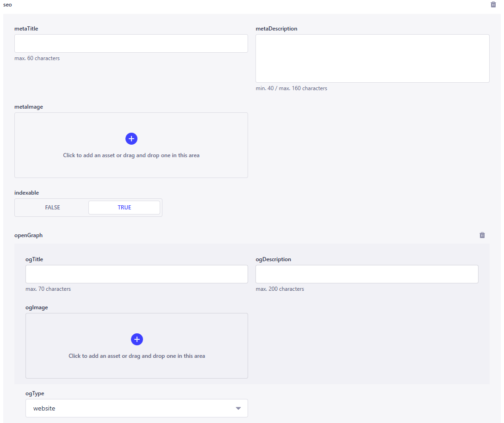Set indexable to TRUE
This screenshot has height=423, width=504.
pyautogui.click(x=124, y=208)
